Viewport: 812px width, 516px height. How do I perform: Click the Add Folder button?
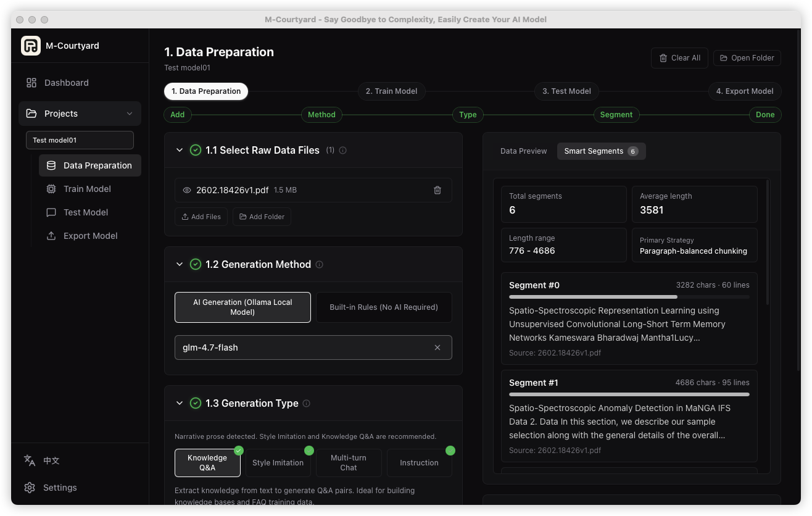click(262, 217)
